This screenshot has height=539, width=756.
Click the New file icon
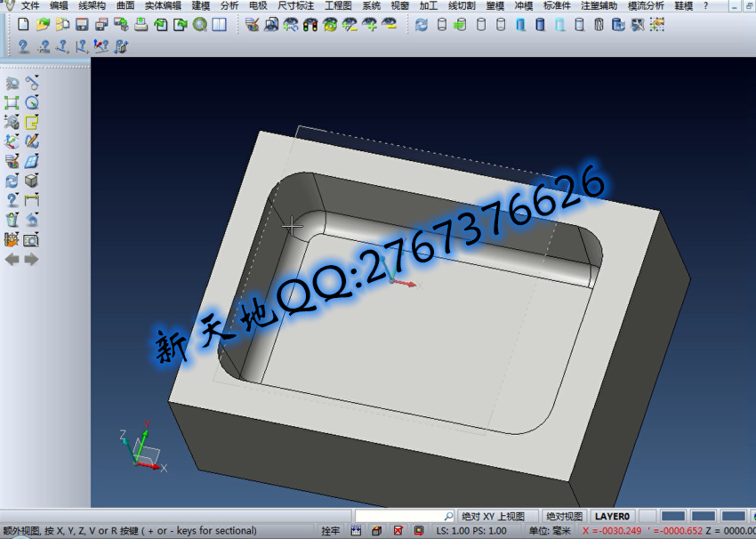(23, 24)
